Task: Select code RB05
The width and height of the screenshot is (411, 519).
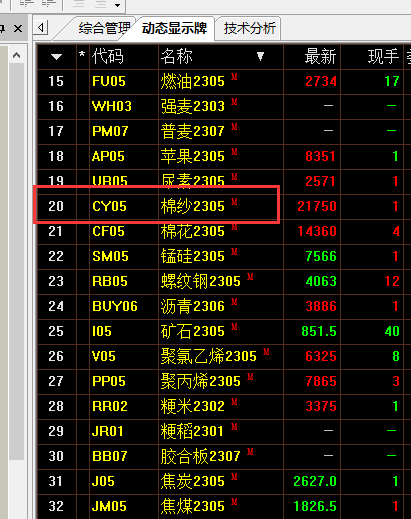Action: click(x=110, y=281)
